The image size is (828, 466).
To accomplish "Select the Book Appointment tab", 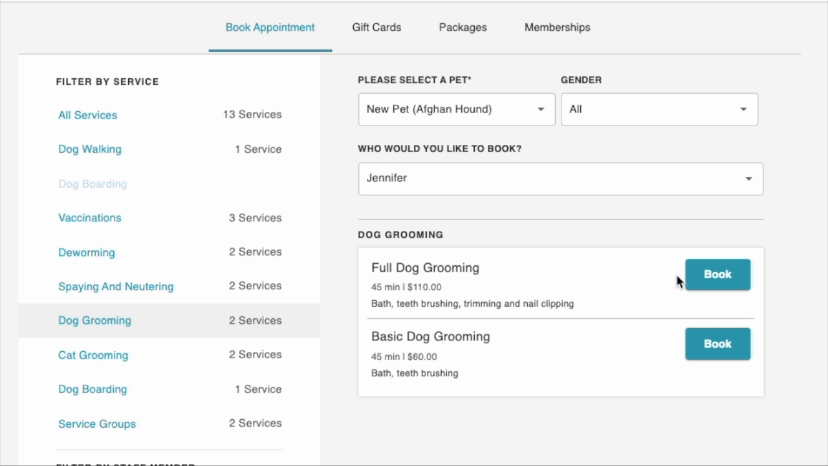I will click(x=270, y=27).
